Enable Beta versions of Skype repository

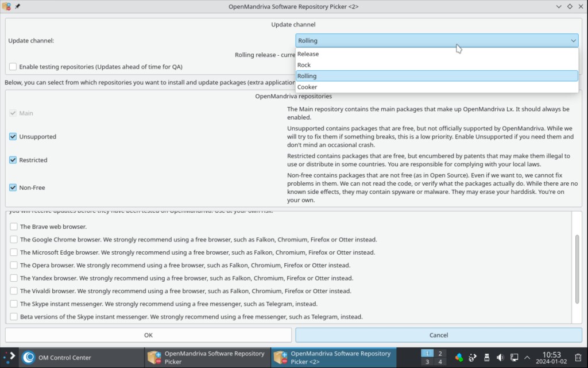pos(14,317)
